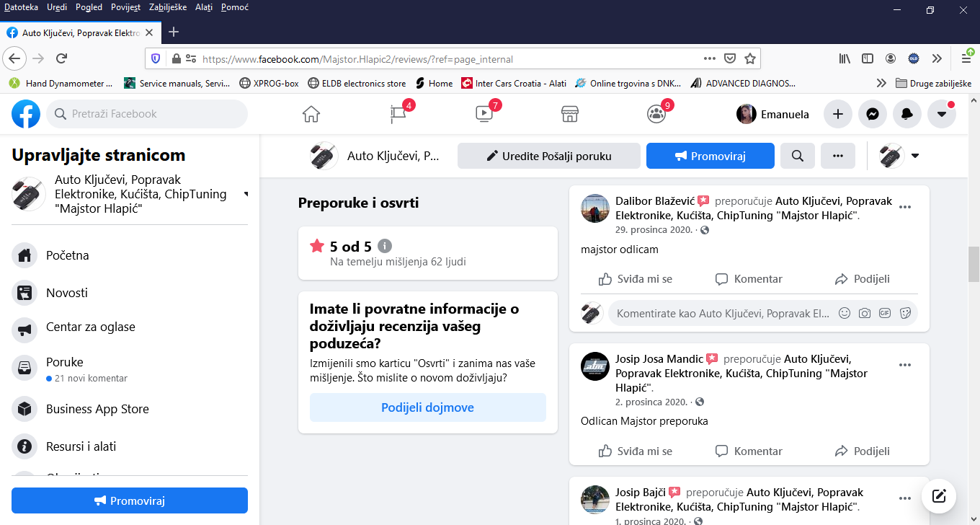Image resolution: width=980 pixels, height=525 pixels.
Task: Open the Firefox account icon
Action: coord(891,58)
